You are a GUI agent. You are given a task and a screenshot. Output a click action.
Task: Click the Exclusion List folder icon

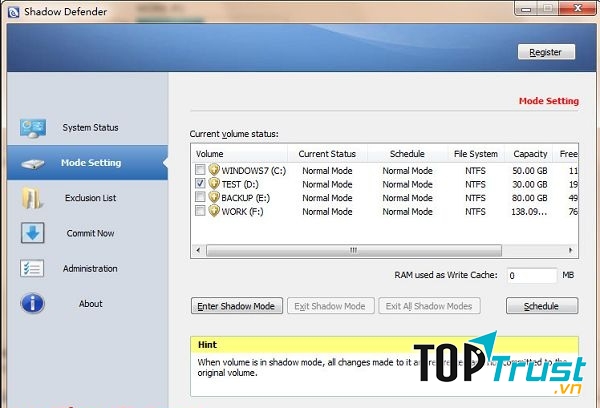(x=32, y=198)
